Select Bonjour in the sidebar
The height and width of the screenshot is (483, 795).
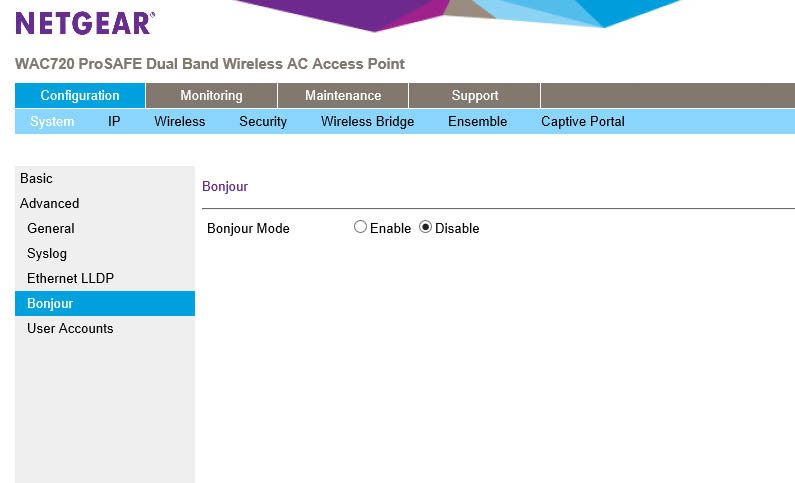click(105, 303)
